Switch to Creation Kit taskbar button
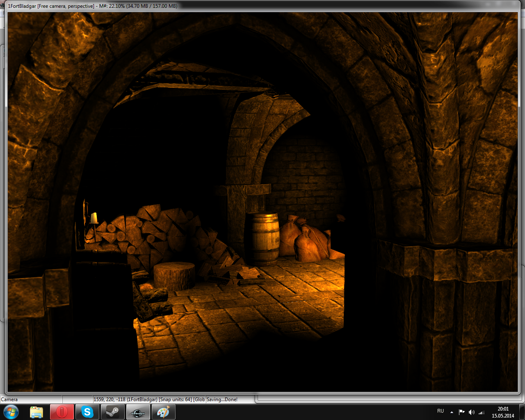Image resolution: width=525 pixels, height=420 pixels. click(x=138, y=412)
